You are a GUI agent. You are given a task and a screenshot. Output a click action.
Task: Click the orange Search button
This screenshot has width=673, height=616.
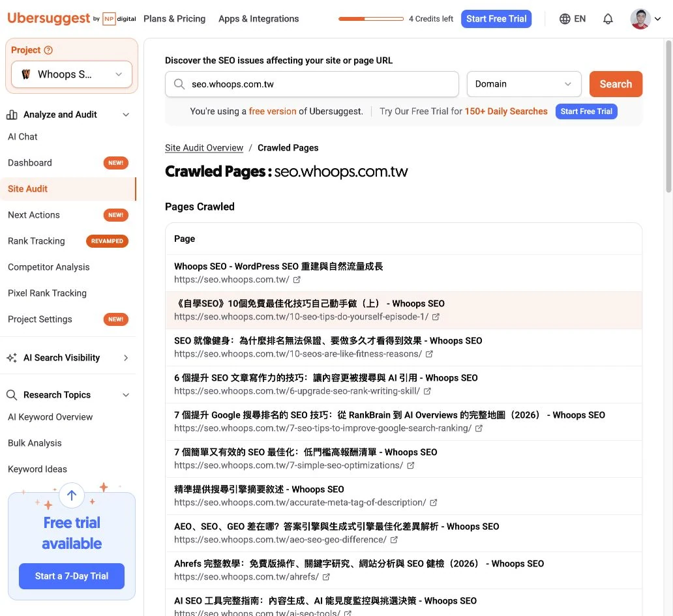[616, 84]
